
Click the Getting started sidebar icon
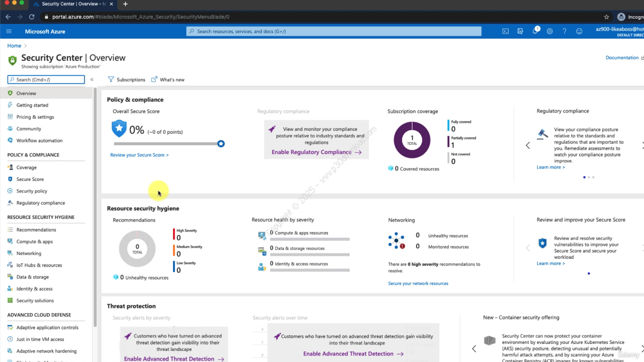point(11,105)
